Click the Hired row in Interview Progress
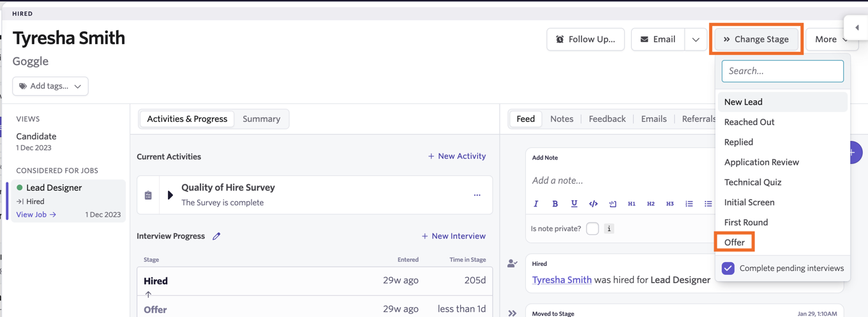Screen dimensions: 868x317 tap(315, 281)
